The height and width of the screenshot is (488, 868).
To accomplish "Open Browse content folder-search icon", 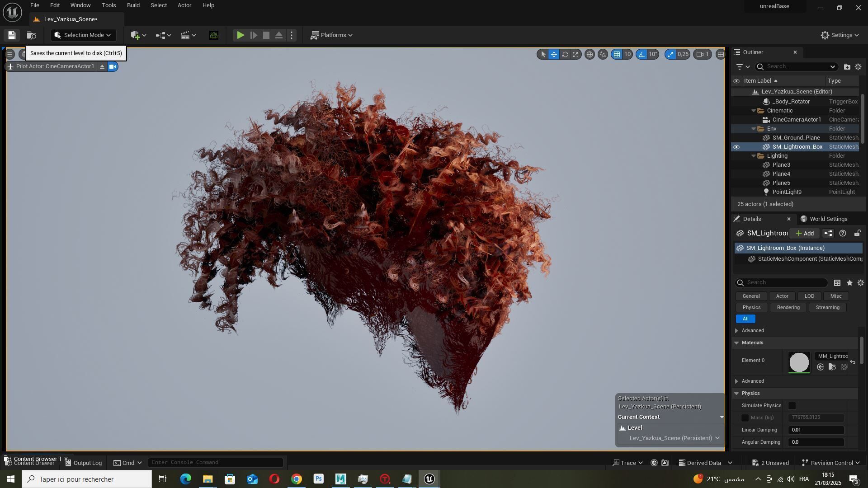I will coord(31,35).
